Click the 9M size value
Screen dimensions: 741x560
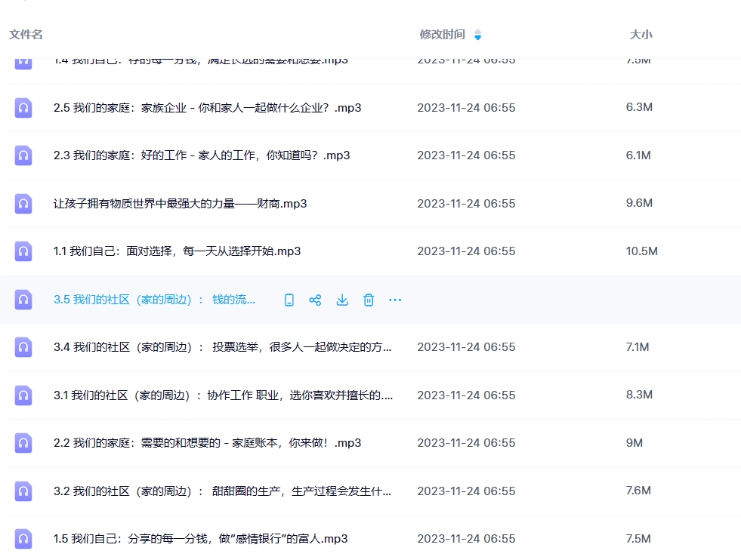(634, 443)
